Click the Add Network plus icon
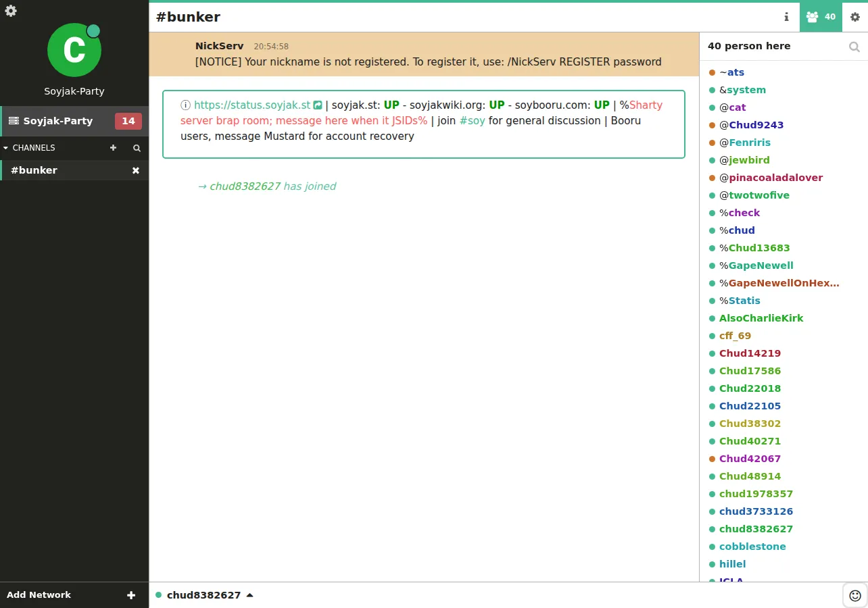868x608 pixels. 131,595
